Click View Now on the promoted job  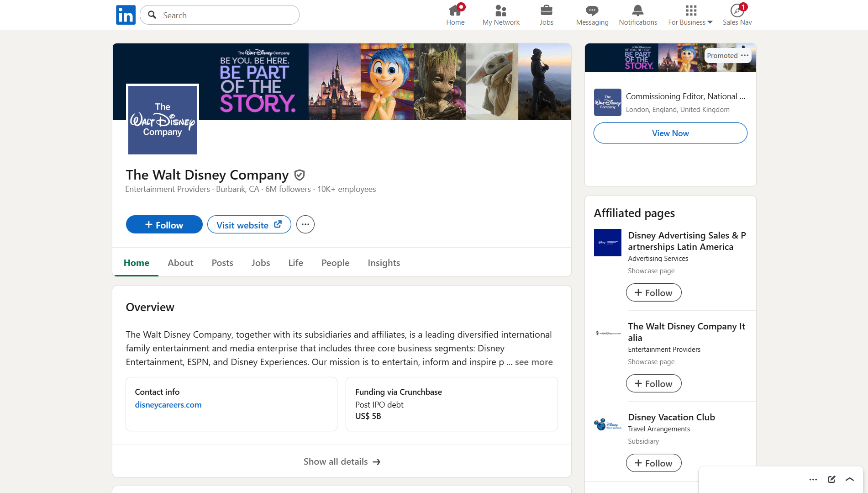(670, 133)
